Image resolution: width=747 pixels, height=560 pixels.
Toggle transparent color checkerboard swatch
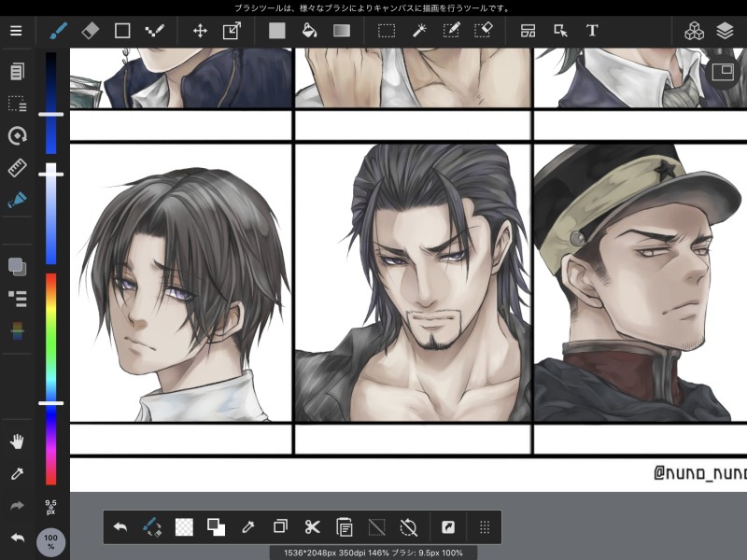coord(184,527)
